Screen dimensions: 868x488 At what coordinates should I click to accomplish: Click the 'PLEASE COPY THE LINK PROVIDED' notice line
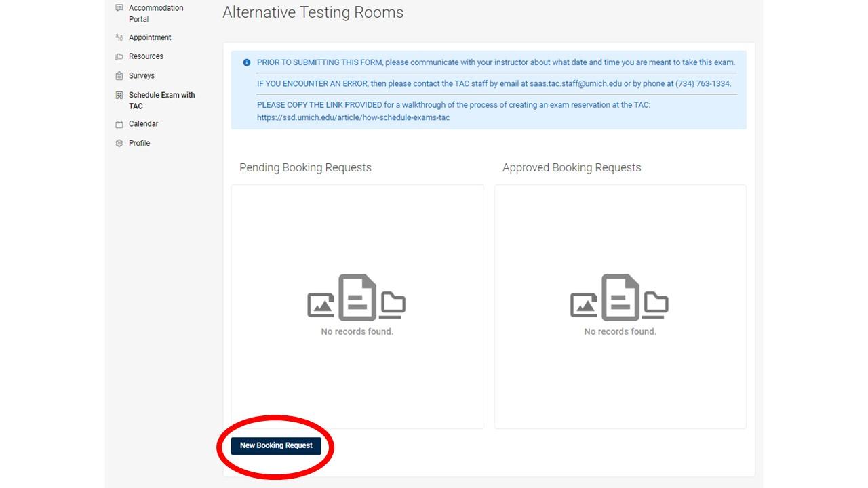click(454, 105)
